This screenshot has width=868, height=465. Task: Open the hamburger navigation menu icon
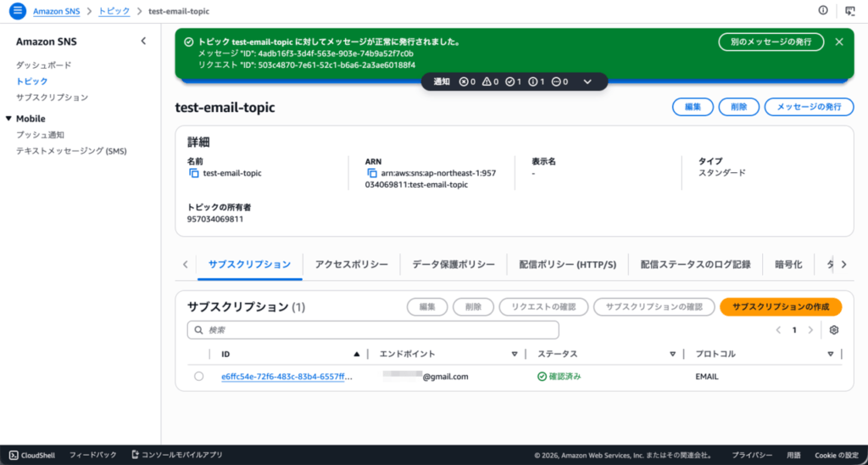coord(18,10)
